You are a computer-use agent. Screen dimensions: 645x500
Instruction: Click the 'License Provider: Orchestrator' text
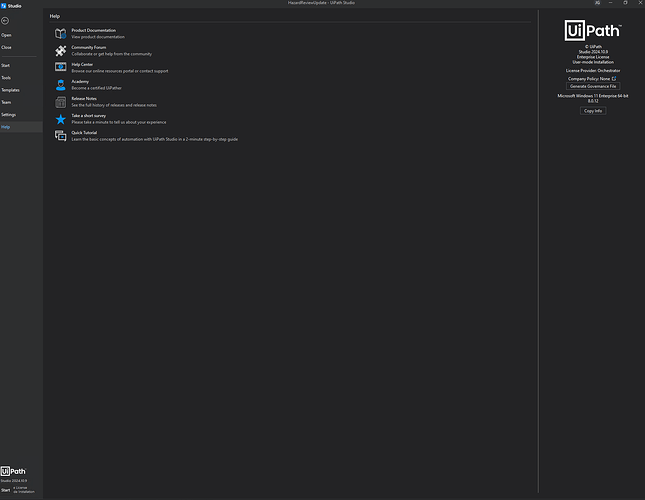tap(593, 71)
